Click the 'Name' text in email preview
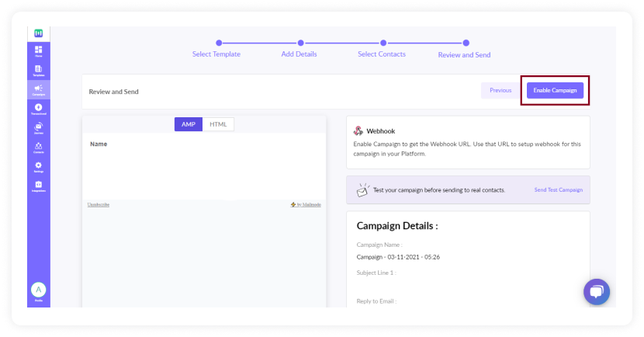This screenshot has height=337, width=644. click(99, 144)
